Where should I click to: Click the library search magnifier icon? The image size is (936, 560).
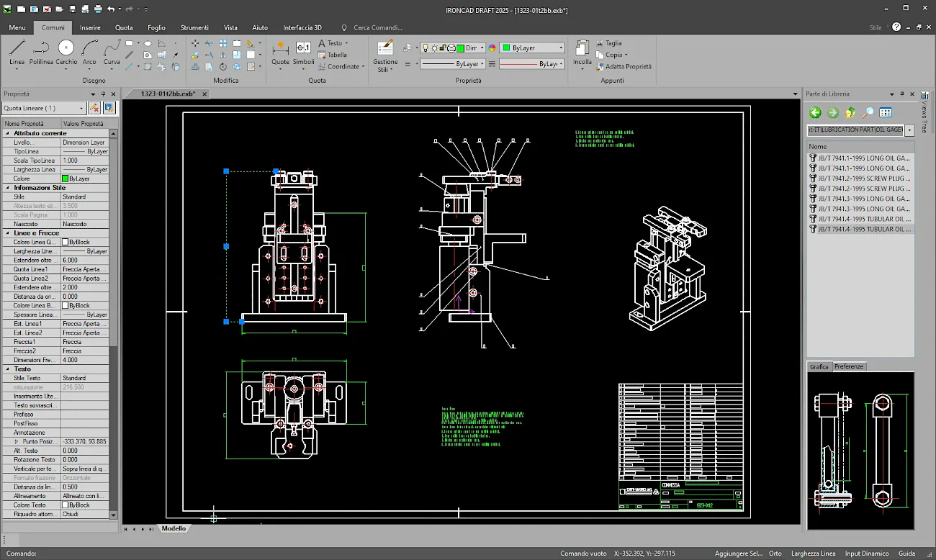point(868,112)
